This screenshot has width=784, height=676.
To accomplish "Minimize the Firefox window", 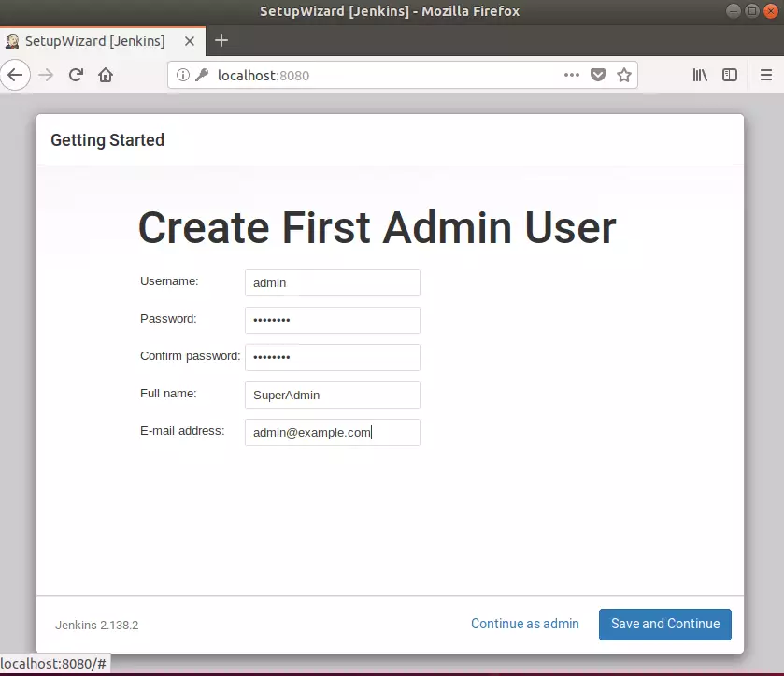I will (x=733, y=11).
